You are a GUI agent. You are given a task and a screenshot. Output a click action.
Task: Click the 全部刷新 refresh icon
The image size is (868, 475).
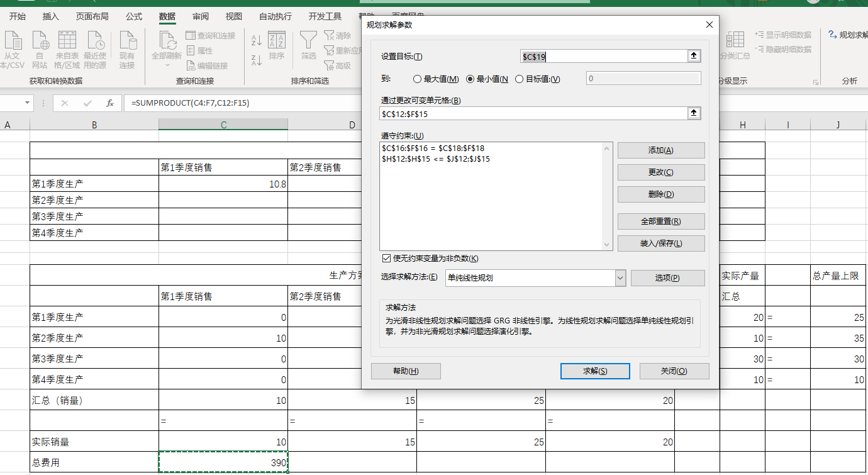(167, 42)
